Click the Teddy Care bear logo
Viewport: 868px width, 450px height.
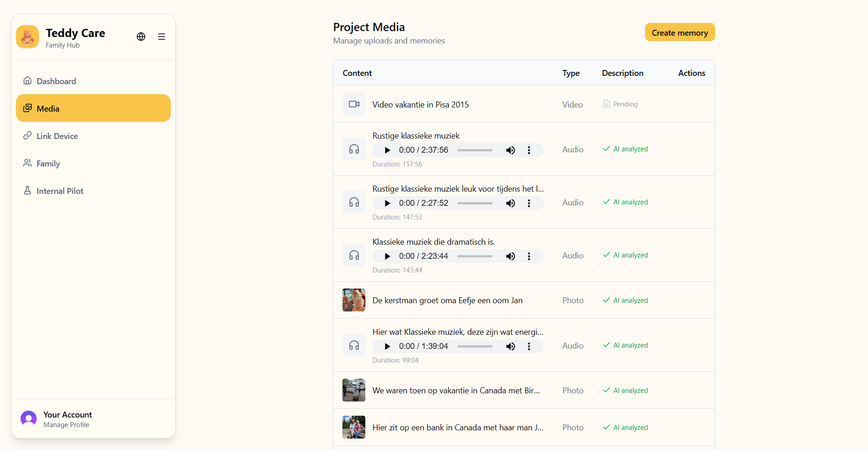27,37
